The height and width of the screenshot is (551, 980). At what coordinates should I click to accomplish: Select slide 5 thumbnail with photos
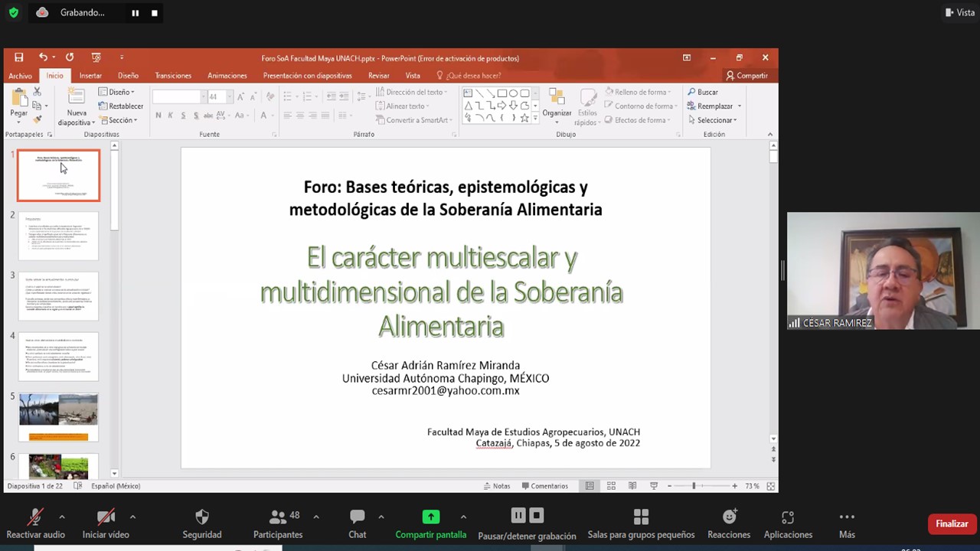tap(58, 417)
